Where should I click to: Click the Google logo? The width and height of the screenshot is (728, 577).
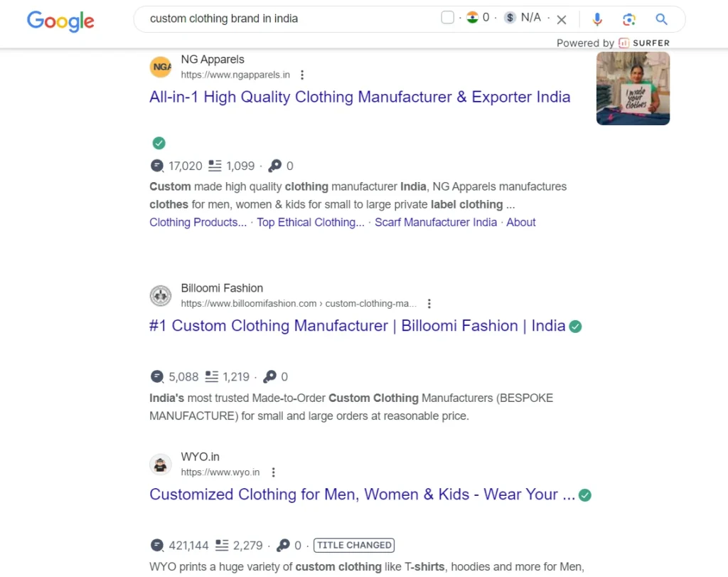60,21
